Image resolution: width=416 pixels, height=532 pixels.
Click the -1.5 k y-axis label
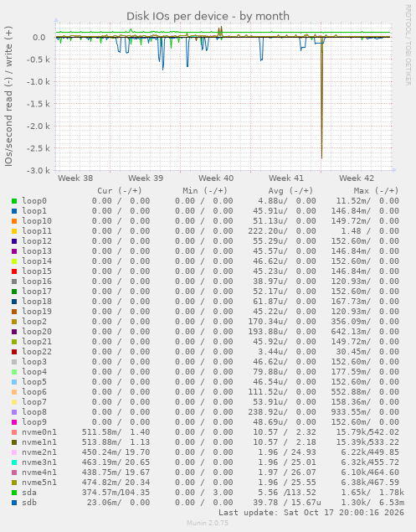[39, 104]
